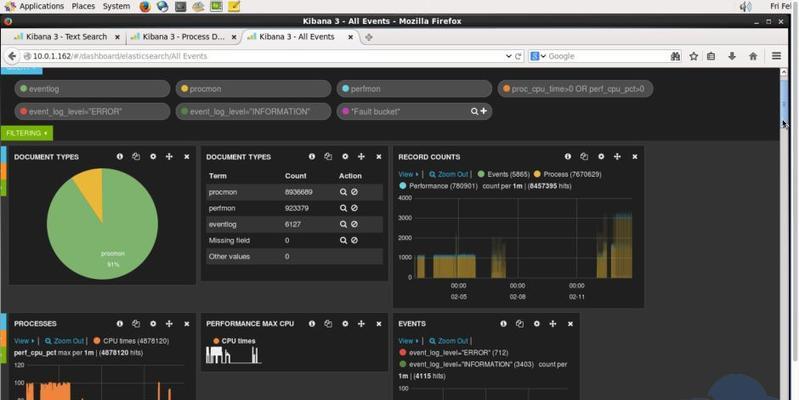Open search engine selector dropdown
The width and height of the screenshot is (799, 400).
coord(538,56)
